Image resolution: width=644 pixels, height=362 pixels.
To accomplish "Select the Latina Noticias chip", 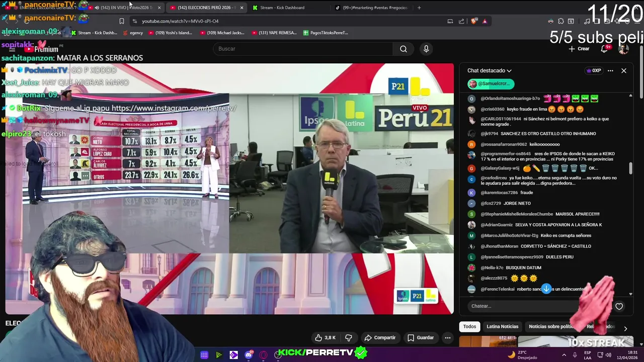I will click(502, 327).
